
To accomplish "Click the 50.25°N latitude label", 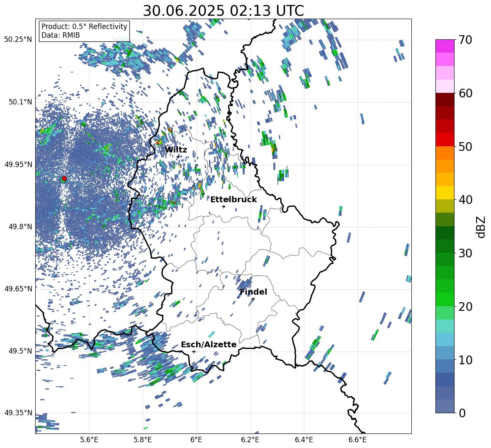I will coord(18,40).
